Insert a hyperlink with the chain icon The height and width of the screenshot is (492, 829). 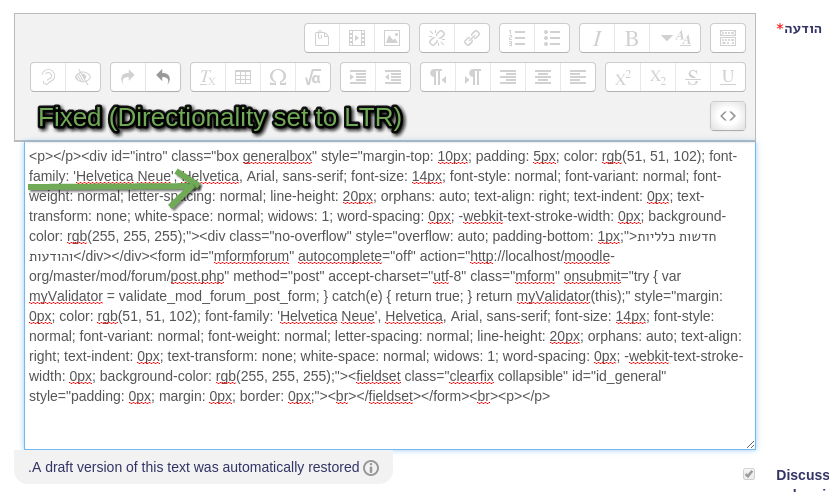[472, 38]
